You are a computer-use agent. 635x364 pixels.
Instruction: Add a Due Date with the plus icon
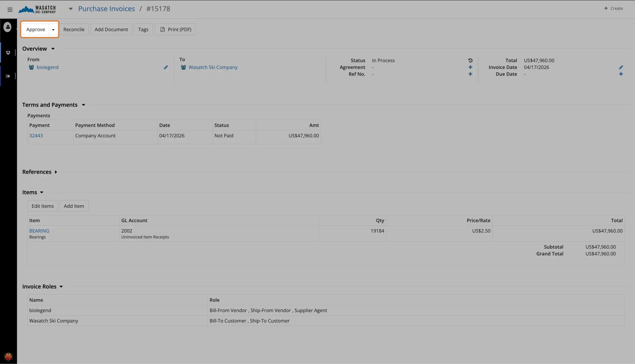[x=621, y=74]
